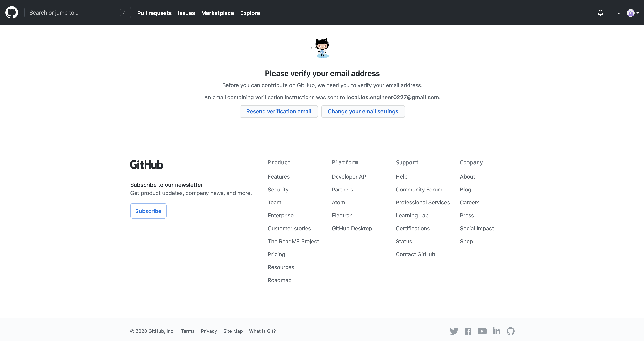Click the GitHub Octocat logo in header

click(x=12, y=13)
